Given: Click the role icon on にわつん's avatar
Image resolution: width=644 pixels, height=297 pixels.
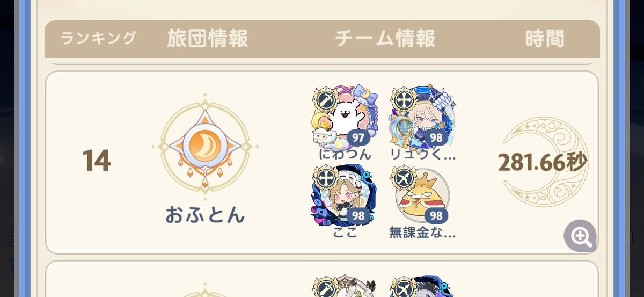Looking at the screenshot, I should [325, 99].
